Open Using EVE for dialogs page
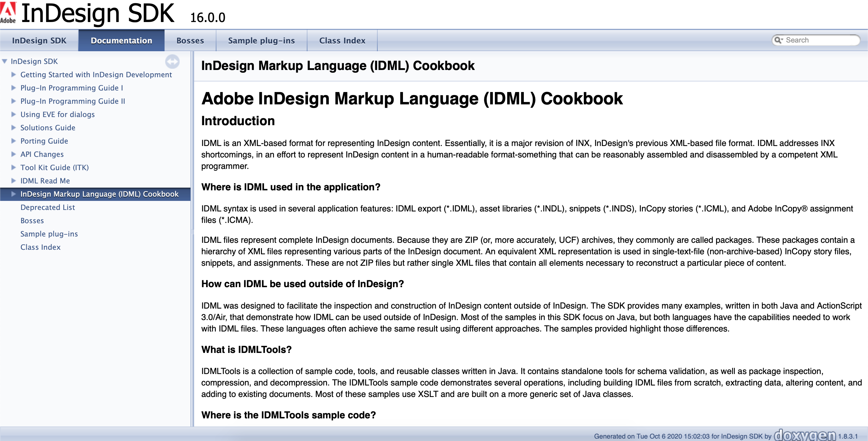The image size is (868, 441). click(x=58, y=114)
